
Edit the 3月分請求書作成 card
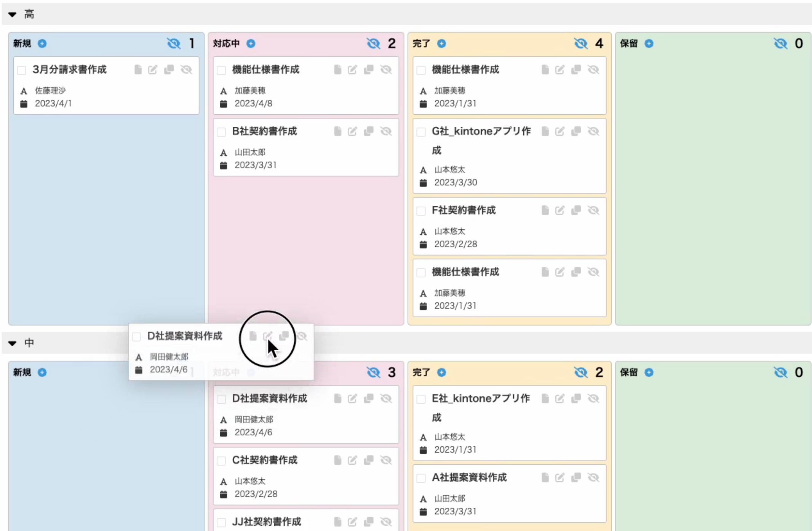[153, 70]
